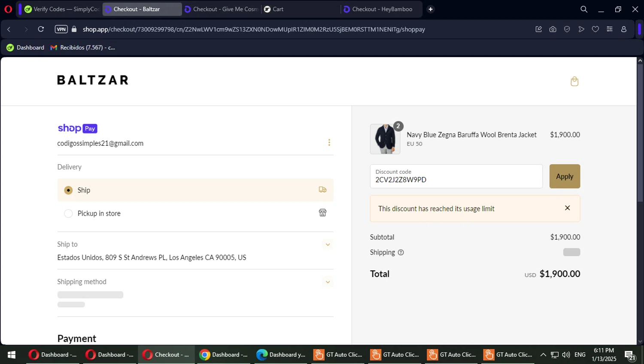
Task: Click the share page icon in address bar
Action: tap(538, 29)
